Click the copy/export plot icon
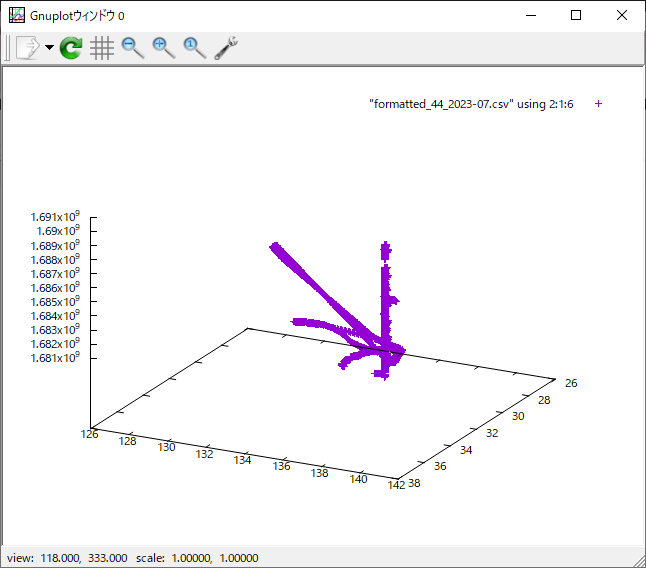Screen dimensions: 646x568 coord(27,48)
